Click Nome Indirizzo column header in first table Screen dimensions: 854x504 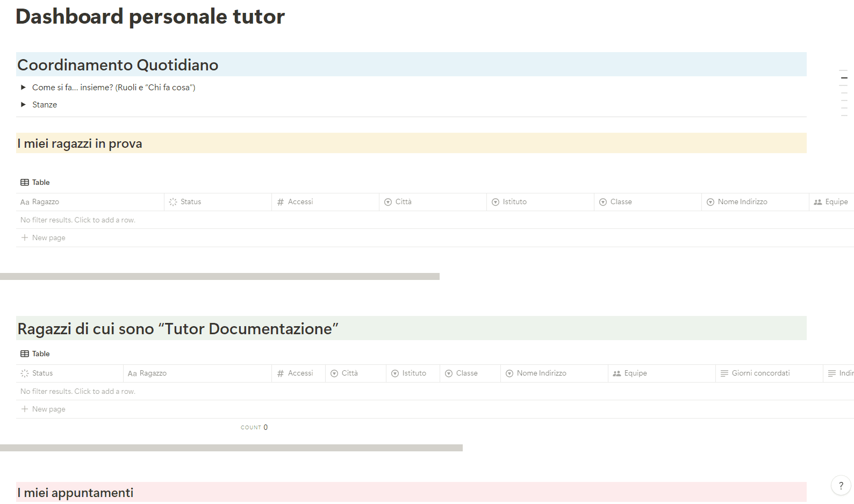click(x=755, y=202)
